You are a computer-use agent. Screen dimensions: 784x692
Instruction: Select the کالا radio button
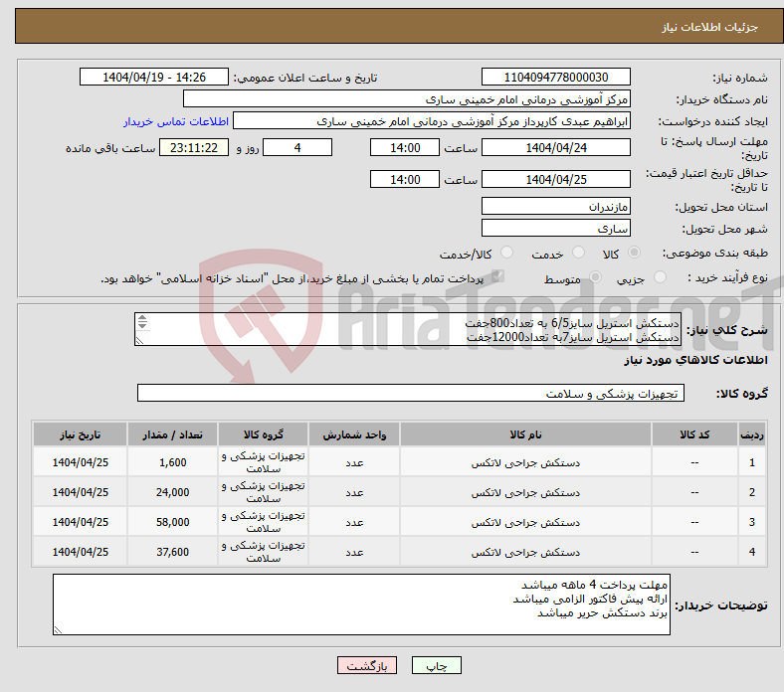coord(634,253)
